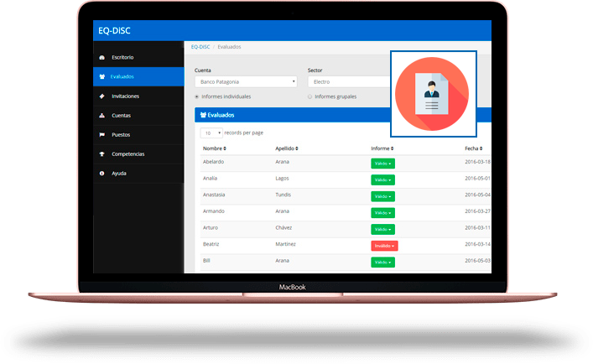This screenshot has width=593, height=364.
Task: Click the Competencias trophy icon in sidebar
Action: click(x=102, y=153)
